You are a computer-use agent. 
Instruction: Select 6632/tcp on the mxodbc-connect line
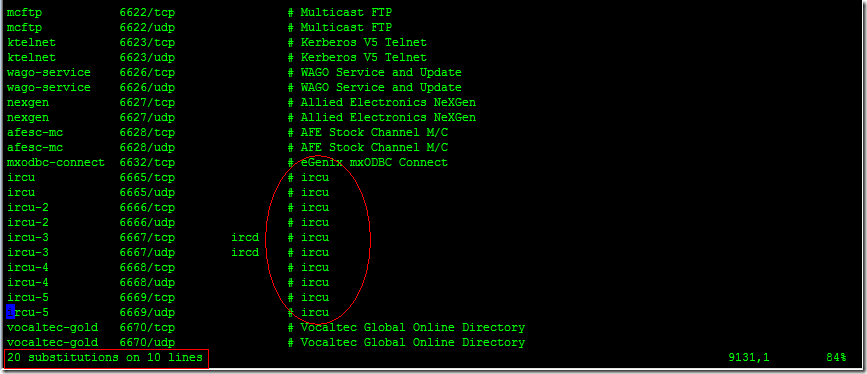click(147, 163)
